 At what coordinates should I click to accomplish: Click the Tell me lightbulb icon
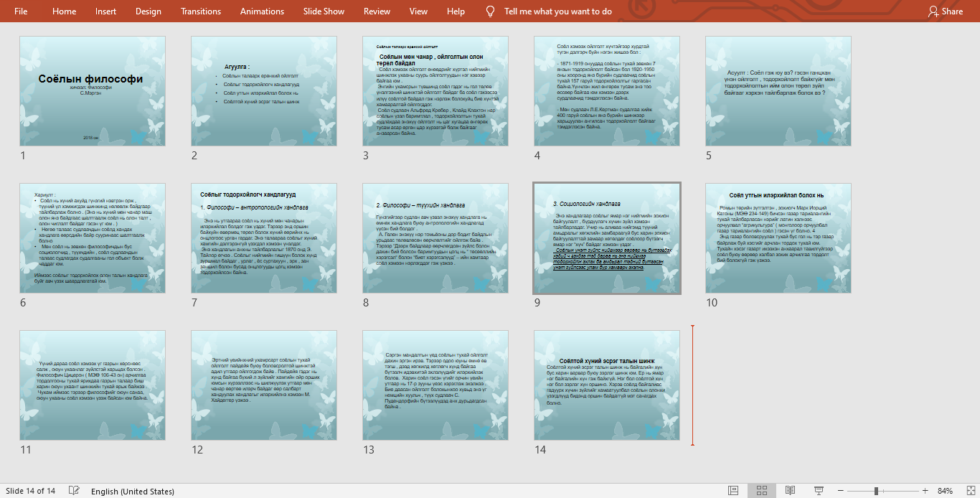pos(491,11)
